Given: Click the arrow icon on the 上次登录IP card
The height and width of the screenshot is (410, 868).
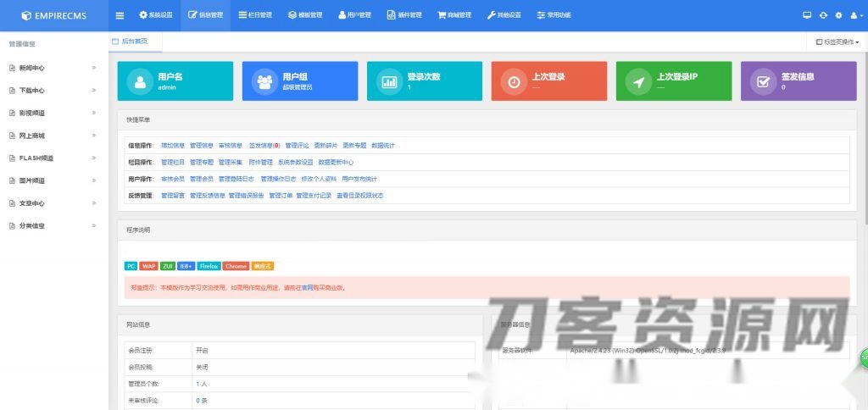Looking at the screenshot, I should [639, 82].
